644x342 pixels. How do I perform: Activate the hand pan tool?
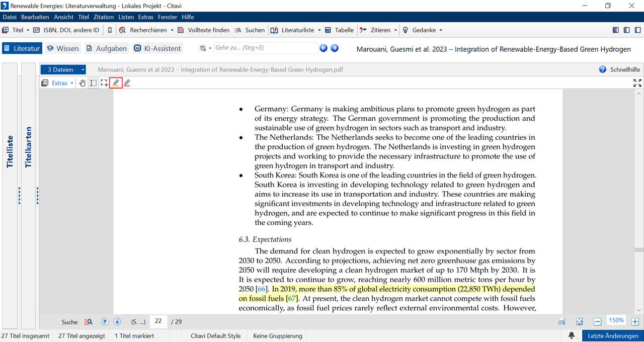pos(83,83)
